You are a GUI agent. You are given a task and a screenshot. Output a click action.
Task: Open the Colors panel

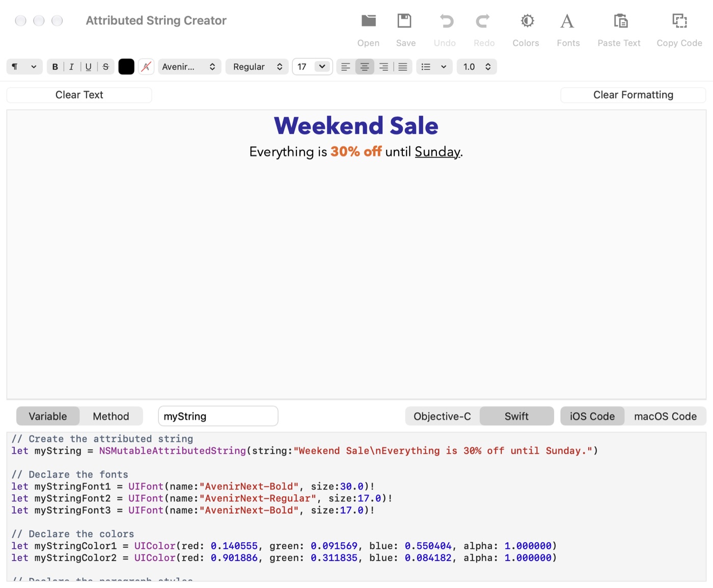click(527, 21)
